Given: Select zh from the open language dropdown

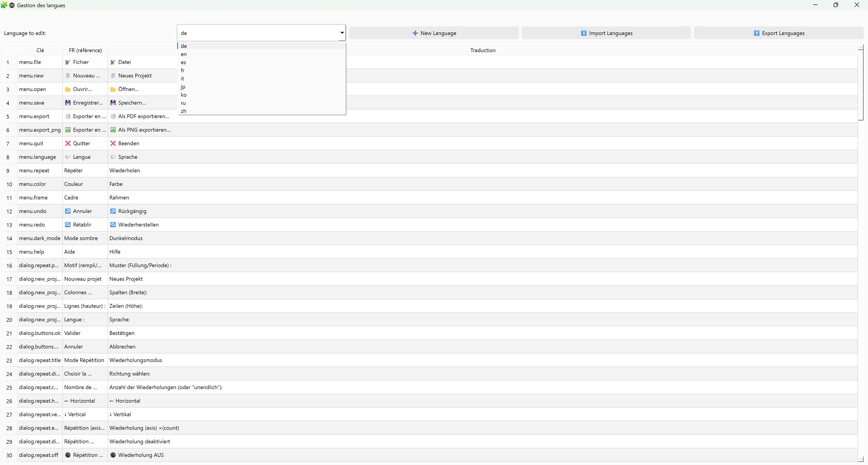Looking at the screenshot, I should 183,111.
